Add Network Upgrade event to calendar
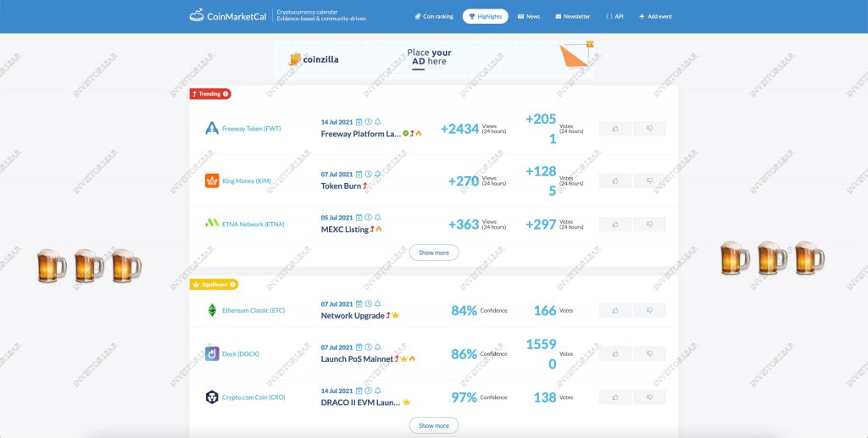Screen dimensions: 868x438 (x=359, y=304)
